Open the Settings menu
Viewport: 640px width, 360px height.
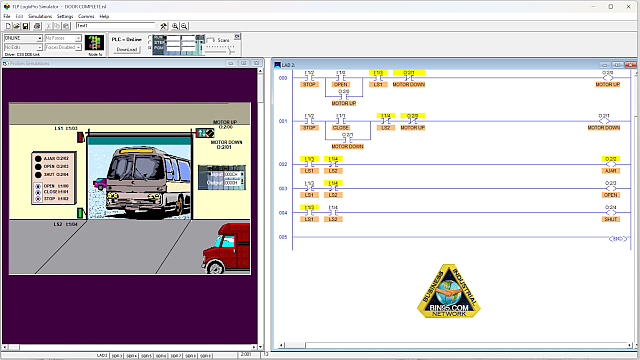[x=65, y=16]
